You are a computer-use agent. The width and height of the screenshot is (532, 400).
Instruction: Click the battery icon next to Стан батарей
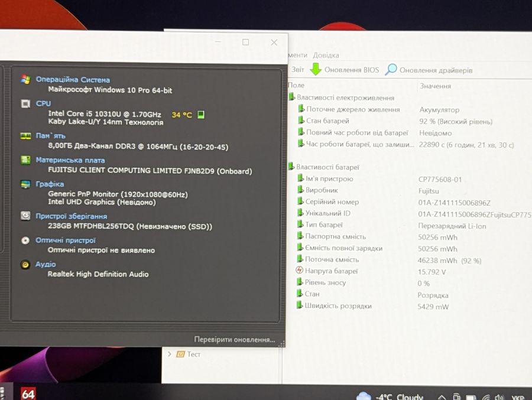(x=301, y=120)
